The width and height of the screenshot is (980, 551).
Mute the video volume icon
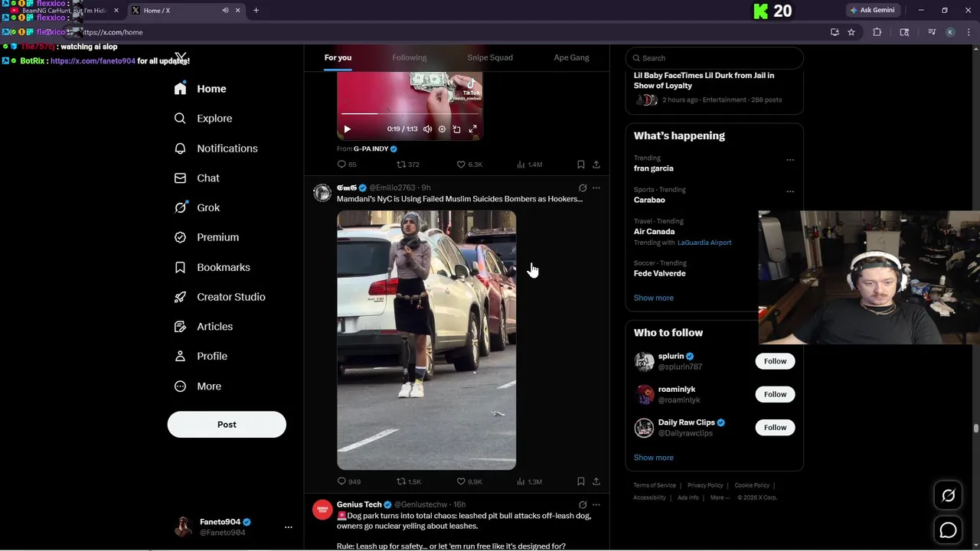tap(428, 129)
